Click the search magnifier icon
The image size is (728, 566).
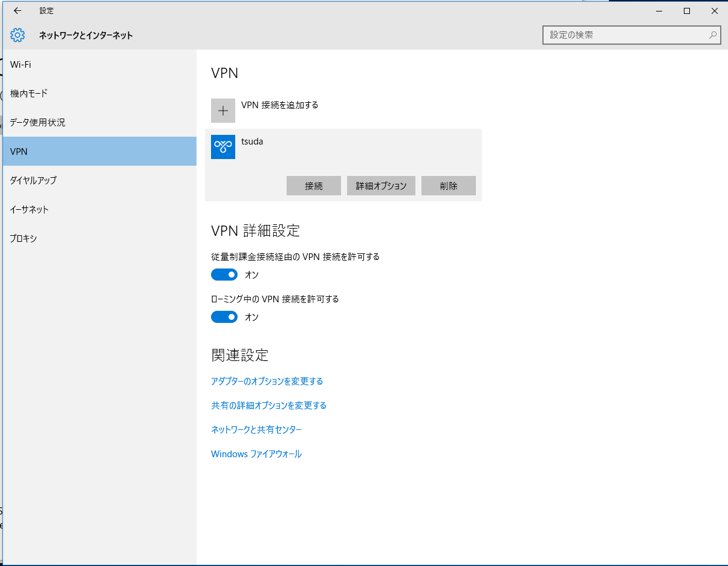pyautogui.click(x=713, y=35)
